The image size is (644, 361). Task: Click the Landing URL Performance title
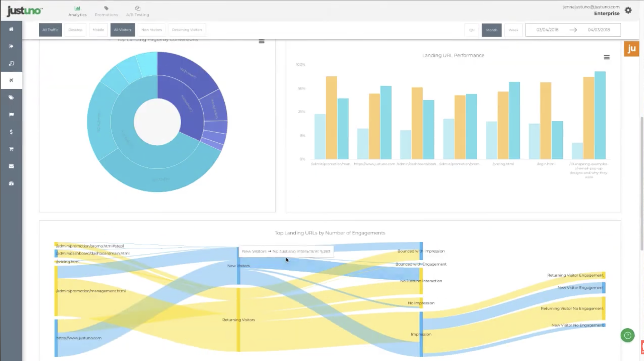tap(453, 55)
